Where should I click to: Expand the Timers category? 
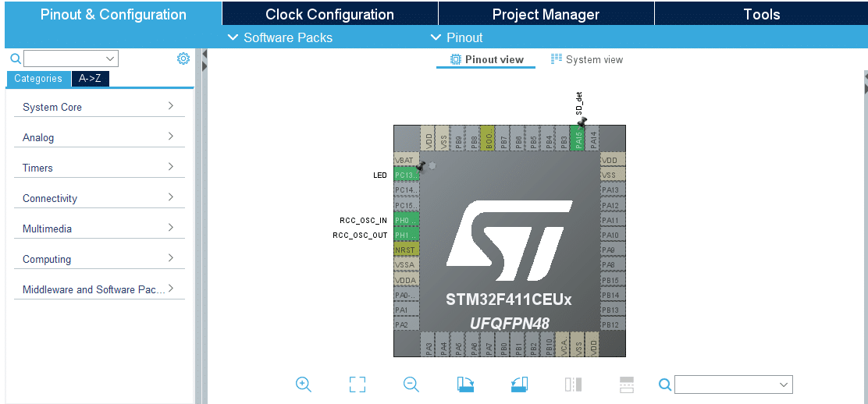pos(99,168)
